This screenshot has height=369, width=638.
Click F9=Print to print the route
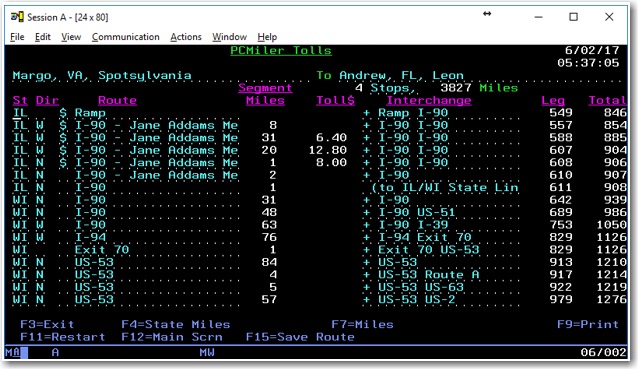[588, 324]
